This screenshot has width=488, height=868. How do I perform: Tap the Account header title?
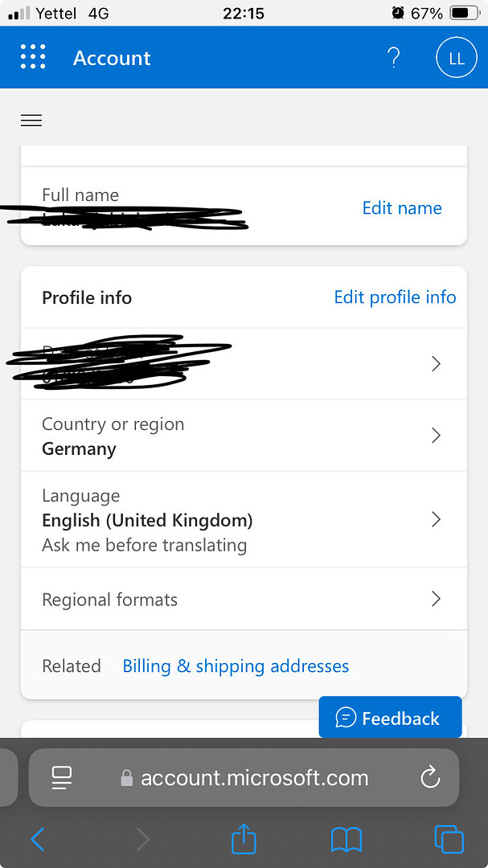112,58
